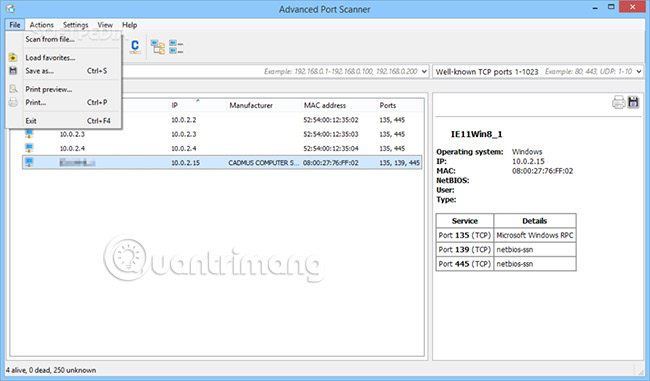Viewport: 650px width, 381px height.
Task: Open the port list dropdown arrow
Action: pyautogui.click(x=639, y=72)
